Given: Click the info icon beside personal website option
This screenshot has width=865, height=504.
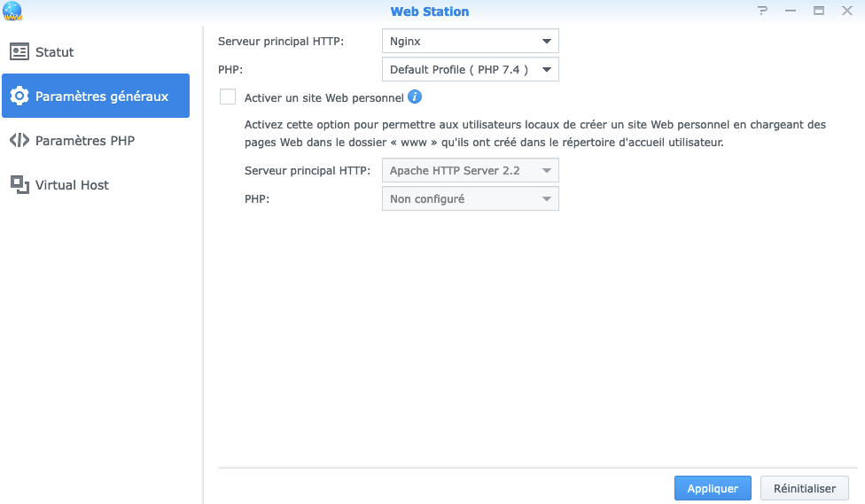Looking at the screenshot, I should pyautogui.click(x=415, y=97).
